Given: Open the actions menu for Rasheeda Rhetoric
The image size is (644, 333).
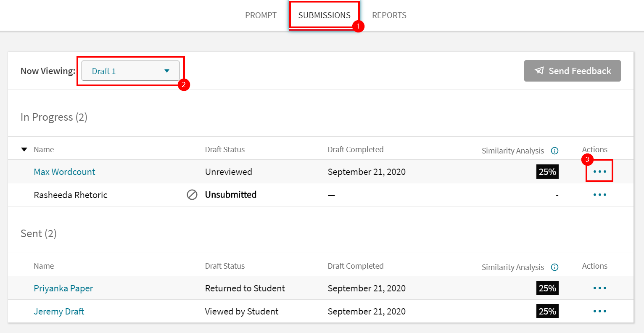Looking at the screenshot, I should pyautogui.click(x=599, y=194).
